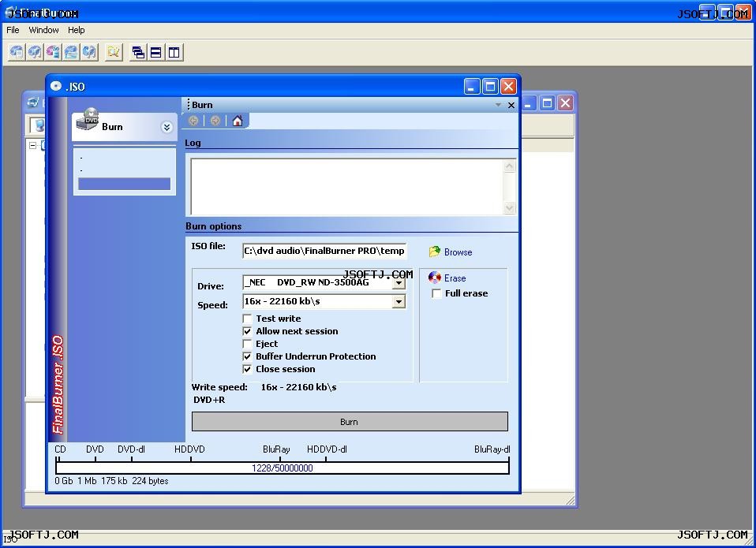Close the .ISO window
This screenshot has height=548, width=756.
click(x=509, y=87)
